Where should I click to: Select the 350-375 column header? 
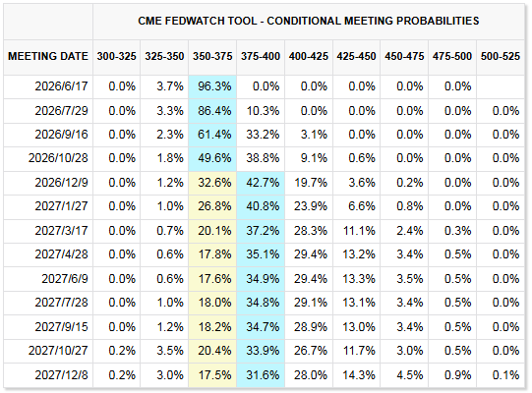pyautogui.click(x=212, y=56)
